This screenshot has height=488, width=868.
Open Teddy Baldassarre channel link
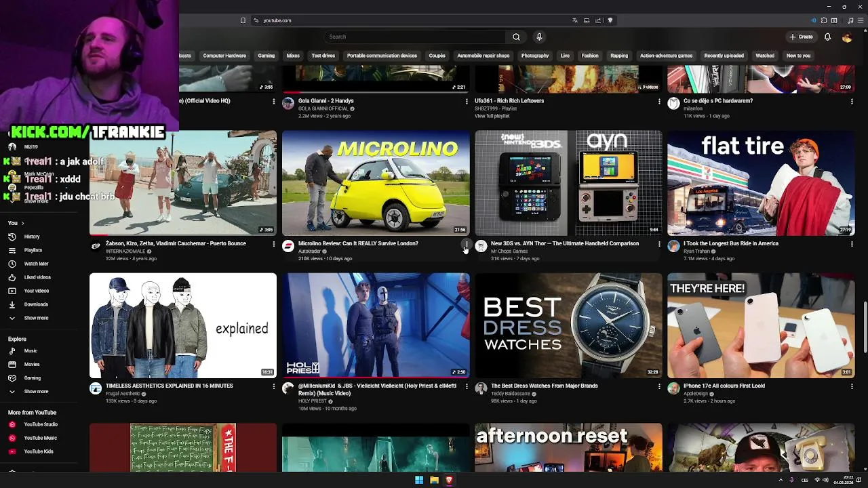(511, 394)
